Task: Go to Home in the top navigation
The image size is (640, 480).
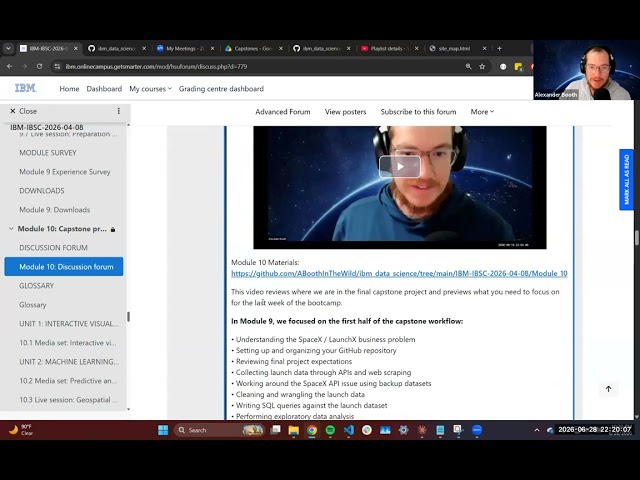Action: coord(69,89)
